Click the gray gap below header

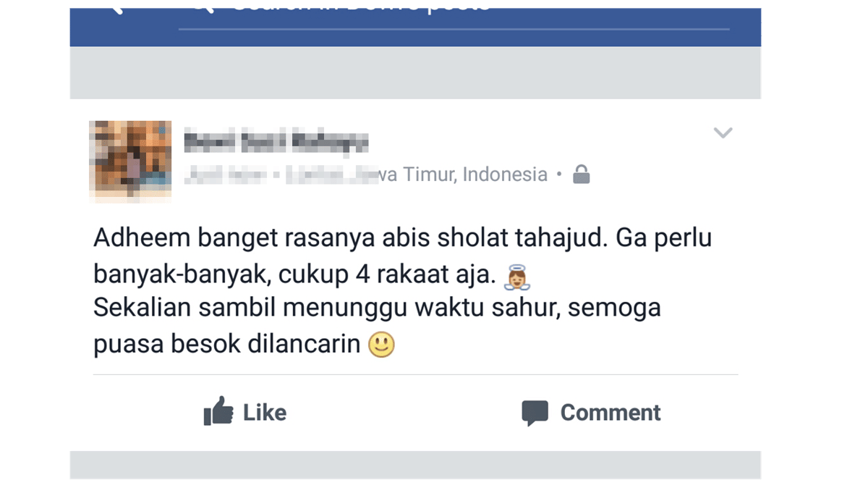pyautogui.click(x=415, y=72)
